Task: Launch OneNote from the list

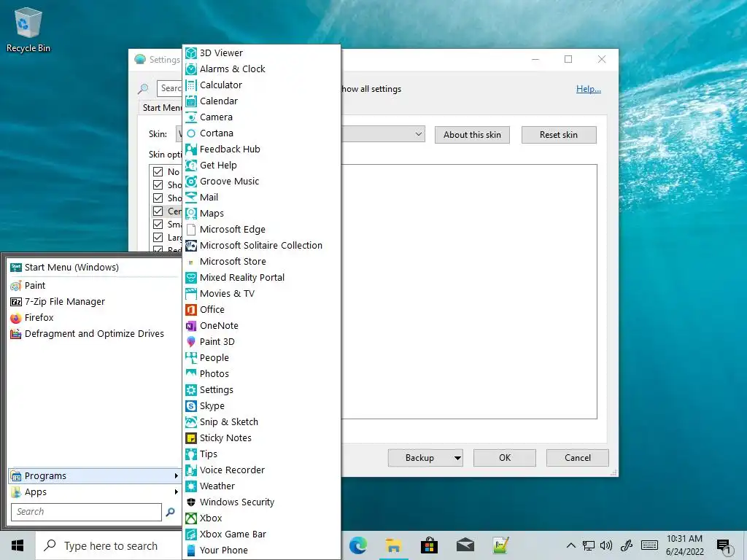Action: pyautogui.click(x=262, y=326)
